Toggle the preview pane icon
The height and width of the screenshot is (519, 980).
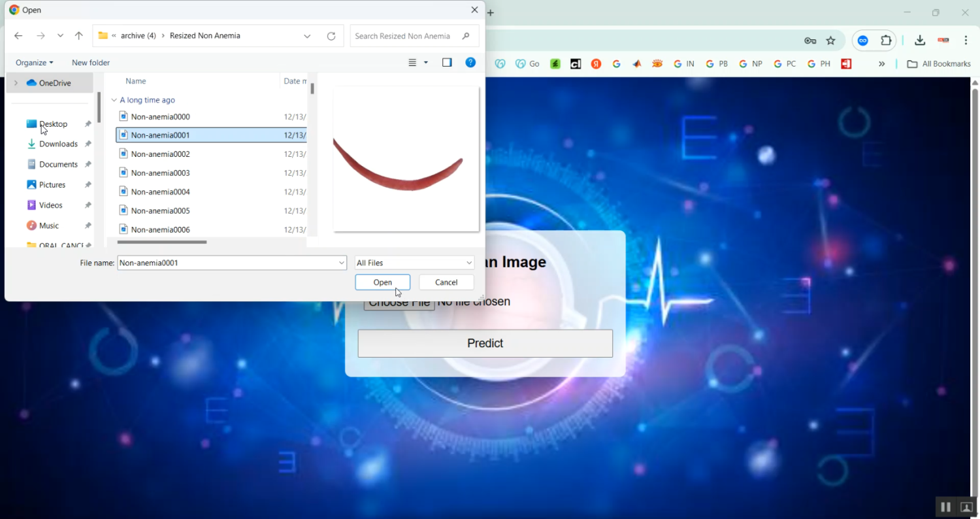pyautogui.click(x=447, y=63)
